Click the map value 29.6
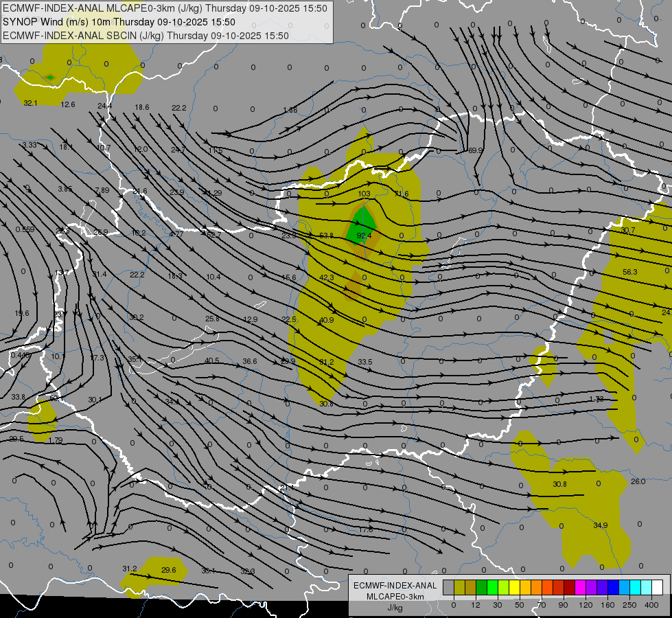 pyautogui.click(x=169, y=570)
